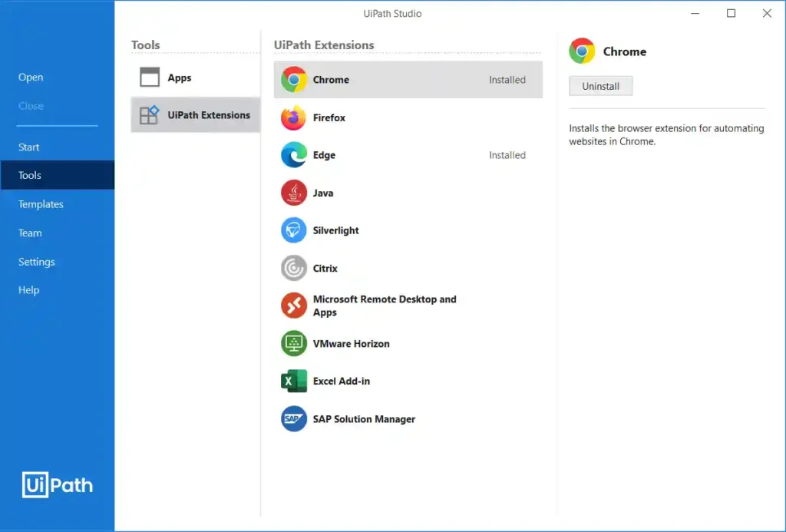This screenshot has height=532, width=786.
Task: Click the UiPath logo in sidebar
Action: [x=58, y=485]
